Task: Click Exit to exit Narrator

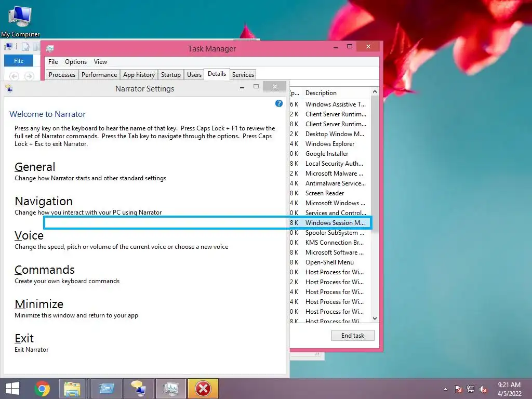Action: [x=24, y=338]
